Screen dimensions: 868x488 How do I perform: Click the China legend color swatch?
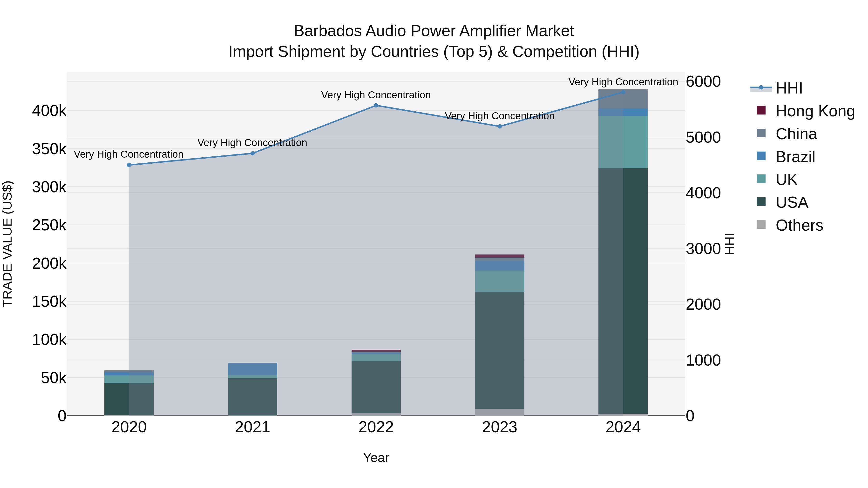[x=761, y=133]
